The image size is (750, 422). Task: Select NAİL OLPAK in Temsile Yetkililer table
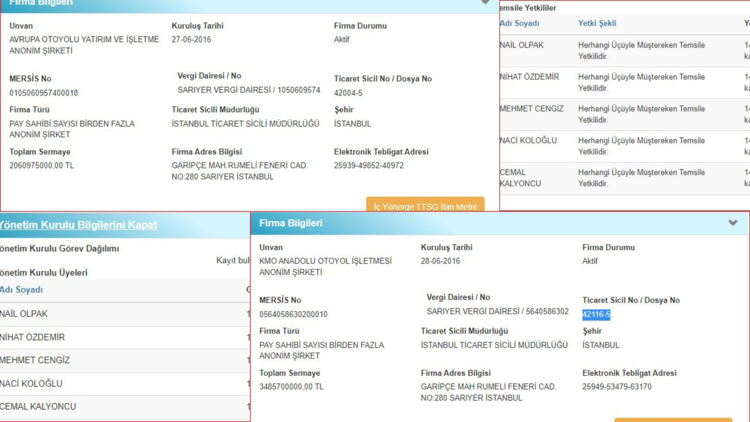click(522, 45)
